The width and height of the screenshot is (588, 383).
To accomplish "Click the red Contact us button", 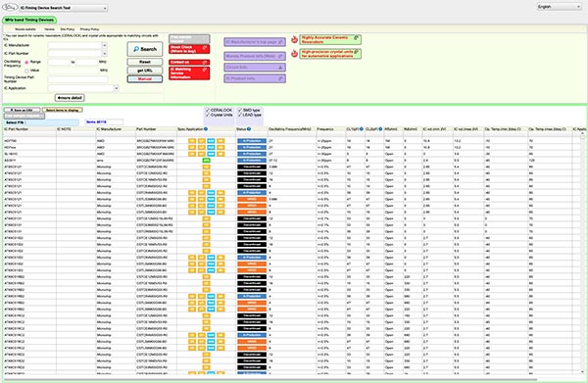I will (x=189, y=63).
